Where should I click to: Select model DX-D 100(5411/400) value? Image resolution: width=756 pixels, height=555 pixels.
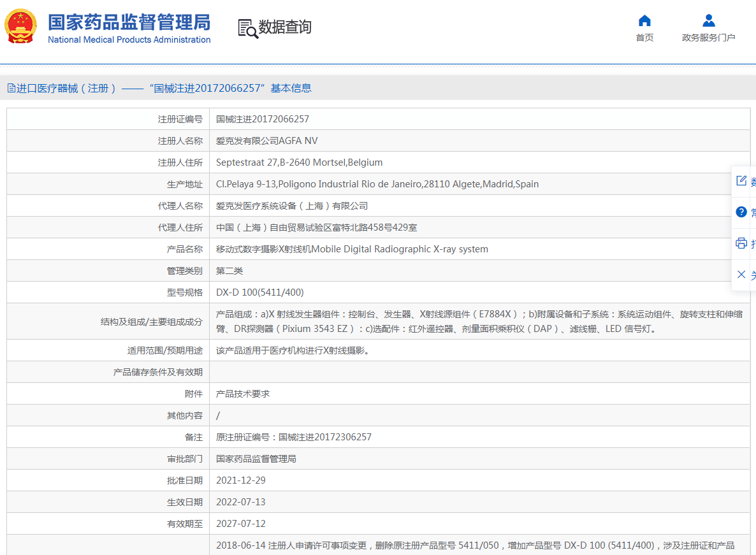coord(260,292)
